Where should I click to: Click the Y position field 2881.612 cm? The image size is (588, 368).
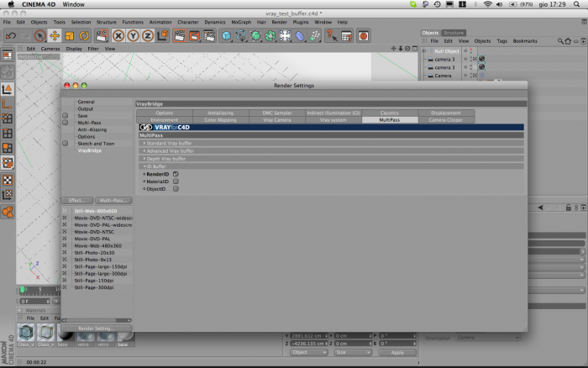point(309,336)
